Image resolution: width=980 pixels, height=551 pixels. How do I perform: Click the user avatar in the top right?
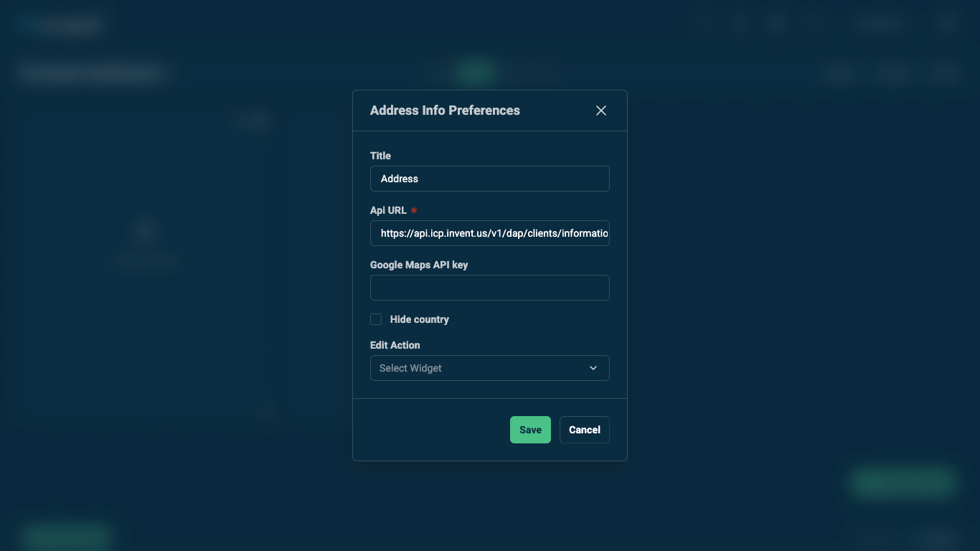(947, 24)
